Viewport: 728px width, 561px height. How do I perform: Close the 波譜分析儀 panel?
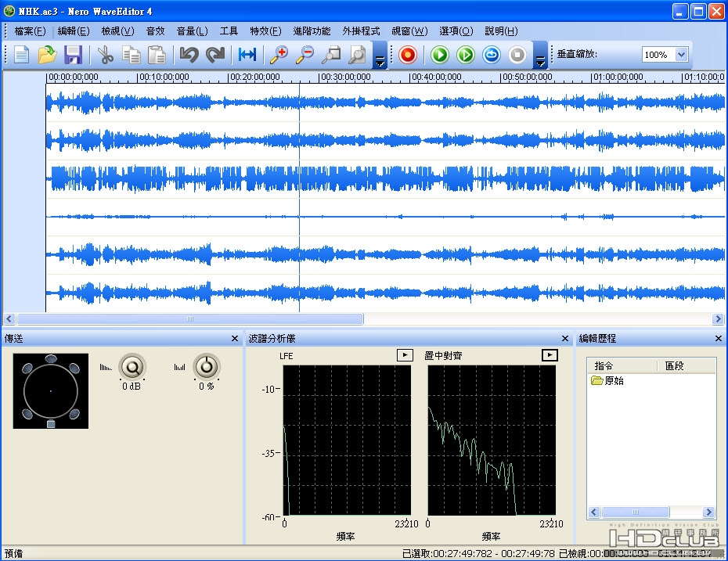point(564,339)
